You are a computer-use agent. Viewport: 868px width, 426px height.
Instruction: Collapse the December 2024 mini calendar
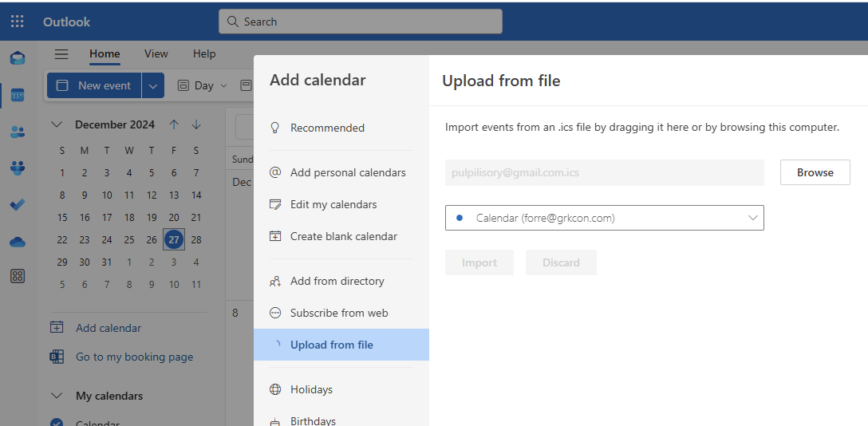57,124
